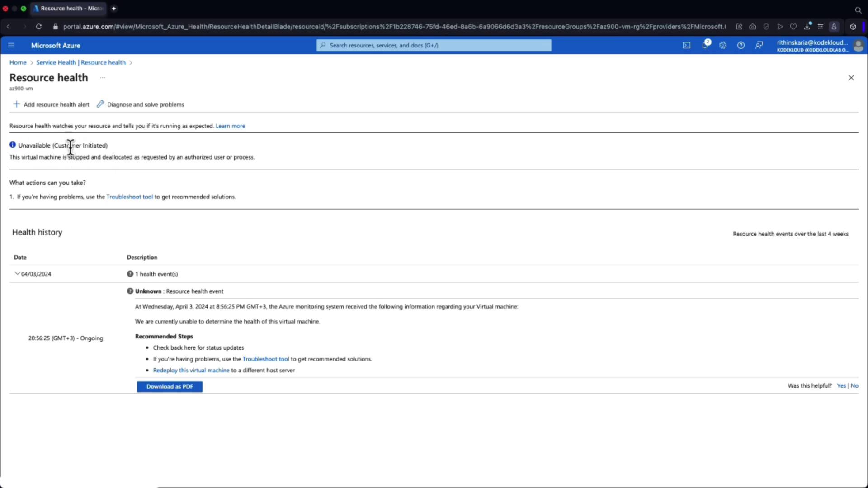The width and height of the screenshot is (868, 488).
Task: Open the Learn more link
Action: 230,126
